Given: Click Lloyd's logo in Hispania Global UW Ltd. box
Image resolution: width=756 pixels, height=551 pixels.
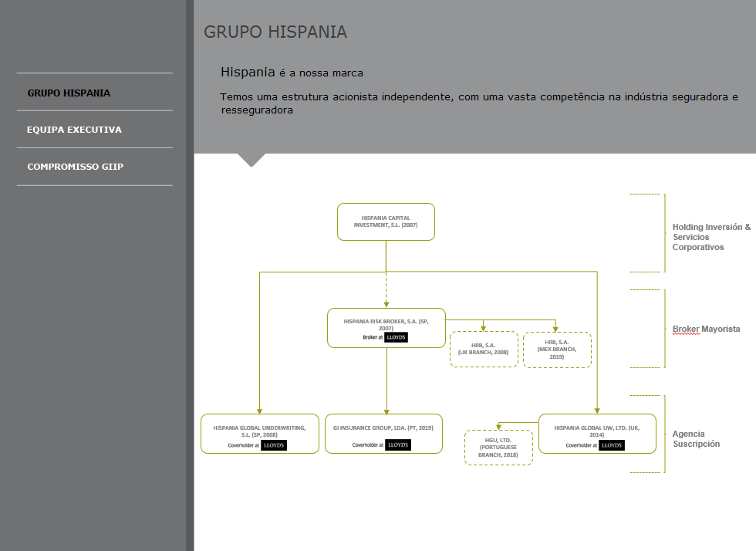Looking at the screenshot, I should 612,445.
